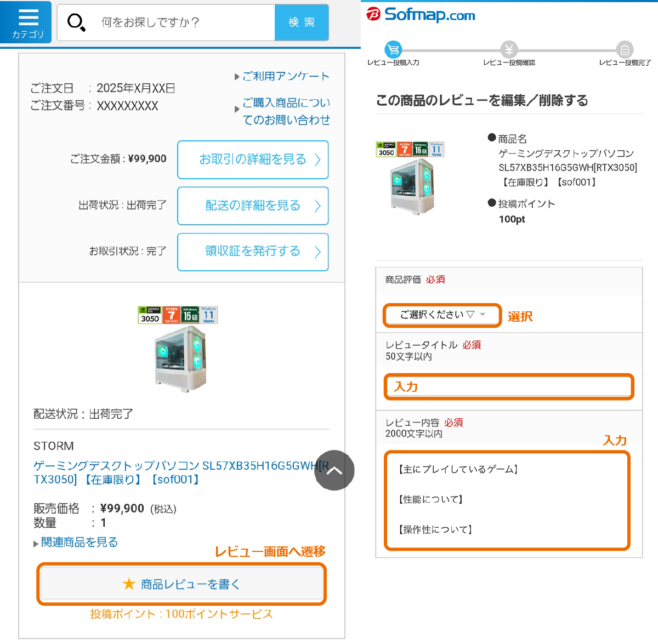This screenshot has height=644, width=658.
Task: Open 配送の詳細を見る delivery details
Action: click(253, 206)
